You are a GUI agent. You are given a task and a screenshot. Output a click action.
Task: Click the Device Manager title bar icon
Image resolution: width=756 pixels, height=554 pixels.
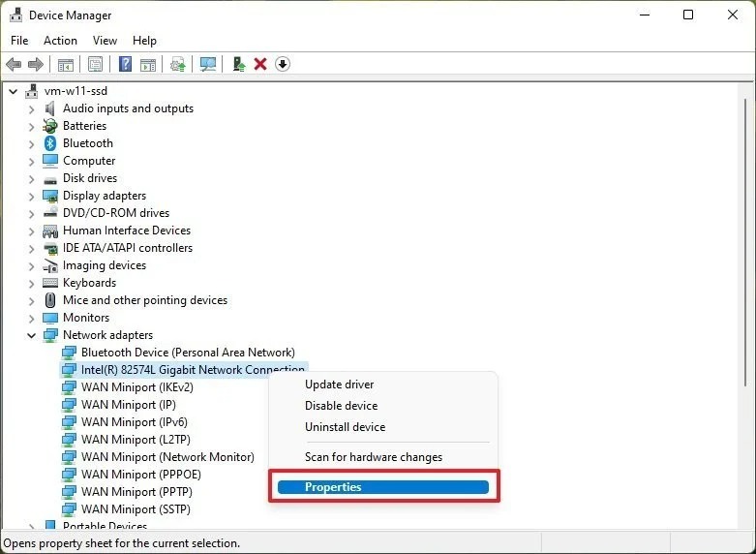coord(15,15)
